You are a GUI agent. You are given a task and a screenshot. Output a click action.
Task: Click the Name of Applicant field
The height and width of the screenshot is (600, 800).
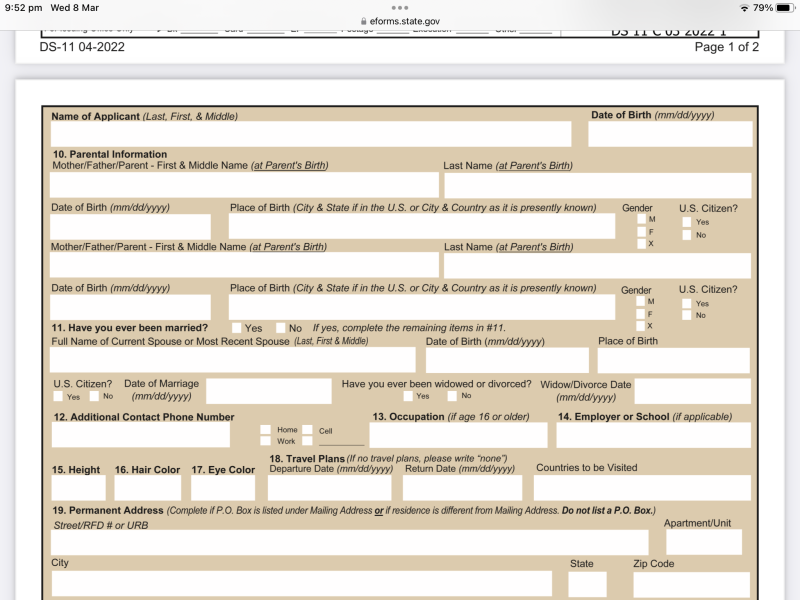(310, 134)
